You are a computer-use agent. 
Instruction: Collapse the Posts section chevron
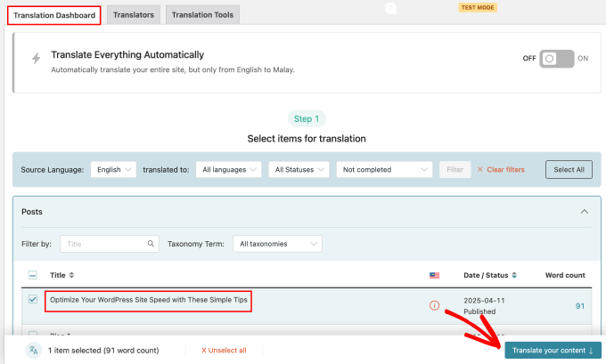584,212
